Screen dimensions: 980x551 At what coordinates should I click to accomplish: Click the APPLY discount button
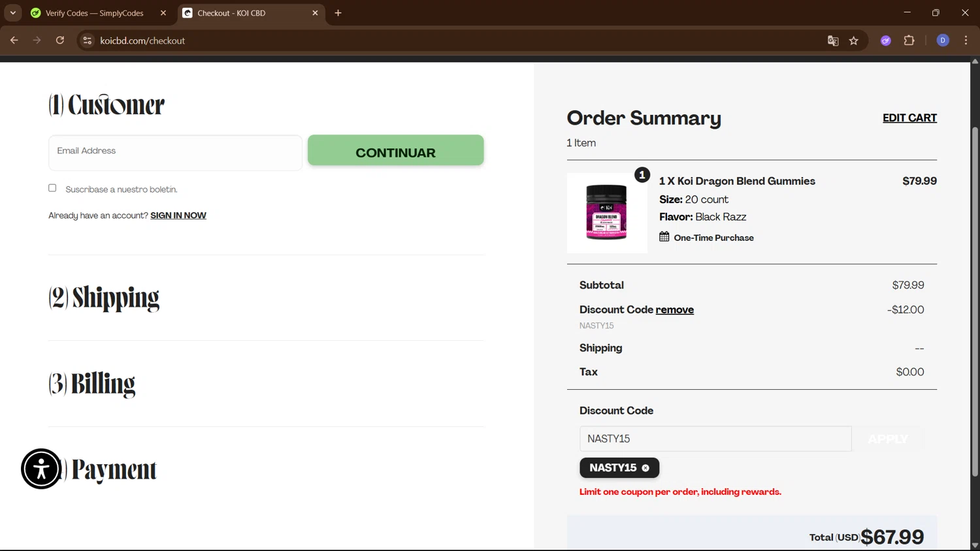click(x=888, y=439)
